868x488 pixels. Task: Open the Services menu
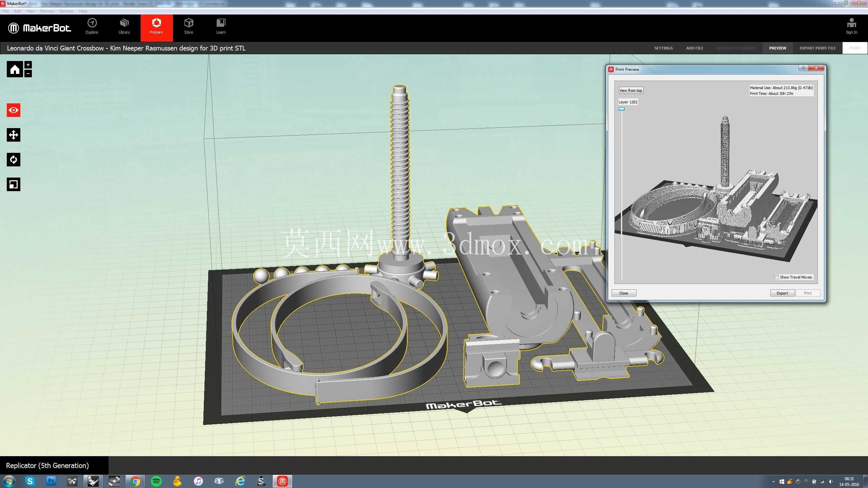[66, 11]
